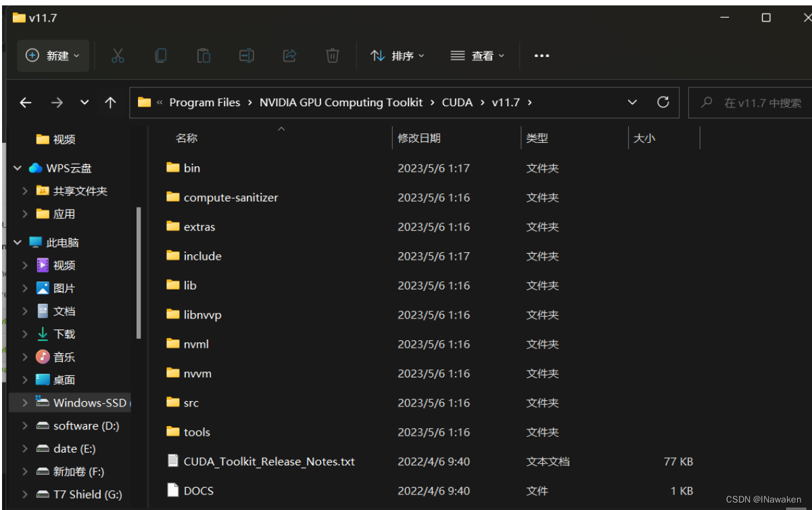
Task: Click the Delete trash icon
Action: click(331, 56)
